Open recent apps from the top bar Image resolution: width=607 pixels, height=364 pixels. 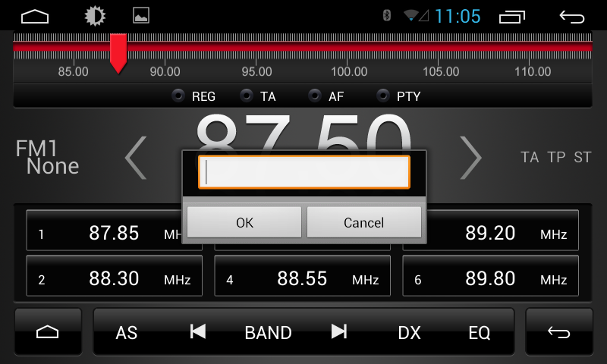point(511,17)
